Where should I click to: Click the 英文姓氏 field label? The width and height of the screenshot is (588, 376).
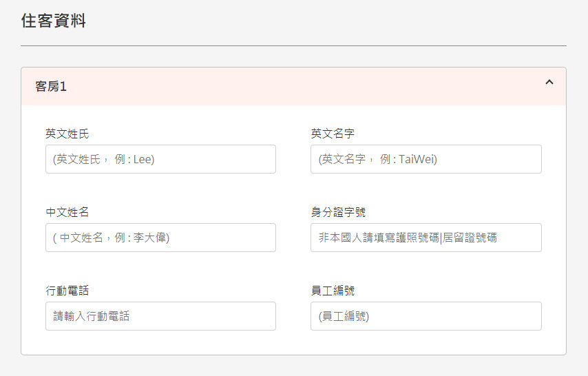click(x=67, y=134)
